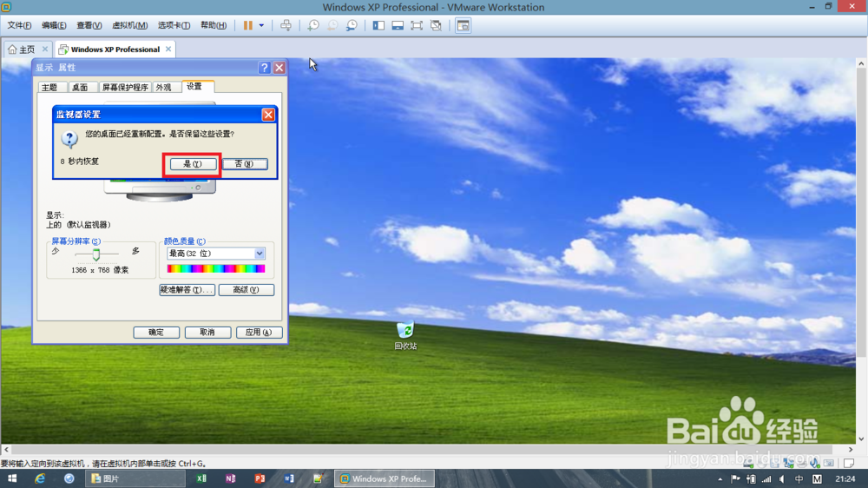Launch Internet Explorer from the taskbar

pyautogui.click(x=40, y=478)
